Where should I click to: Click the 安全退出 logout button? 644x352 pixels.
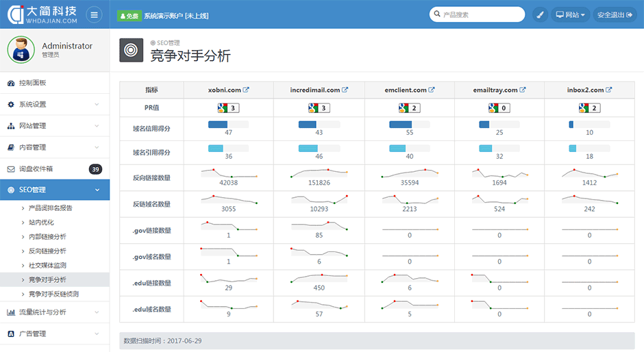click(615, 14)
